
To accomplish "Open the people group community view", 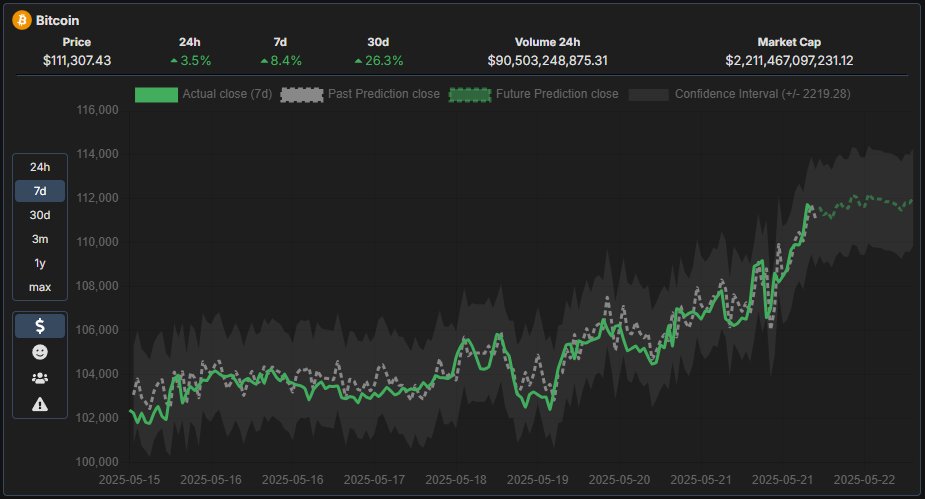I will (40, 378).
